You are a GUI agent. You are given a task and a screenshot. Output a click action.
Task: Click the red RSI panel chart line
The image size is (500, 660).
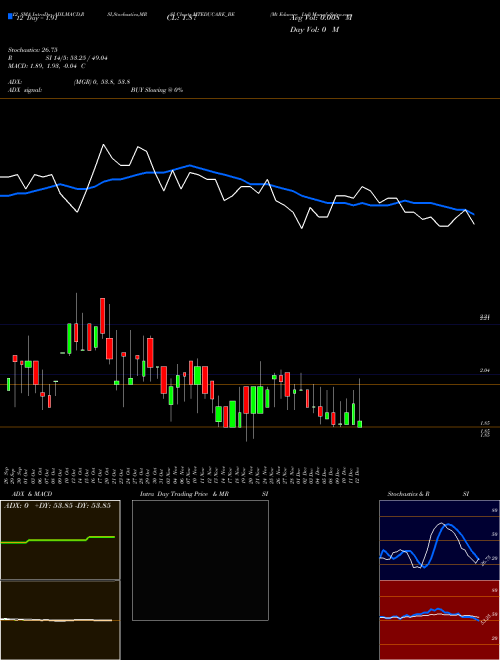click(429, 615)
